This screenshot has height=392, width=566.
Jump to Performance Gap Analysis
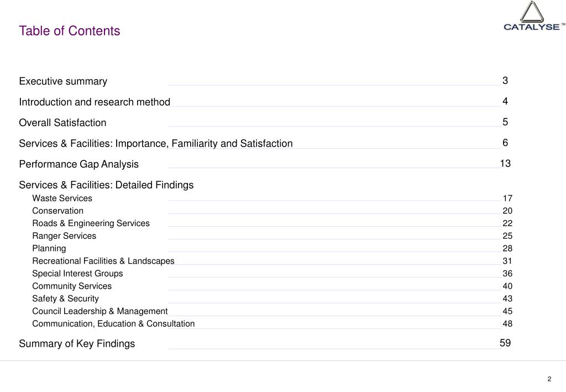78,164
